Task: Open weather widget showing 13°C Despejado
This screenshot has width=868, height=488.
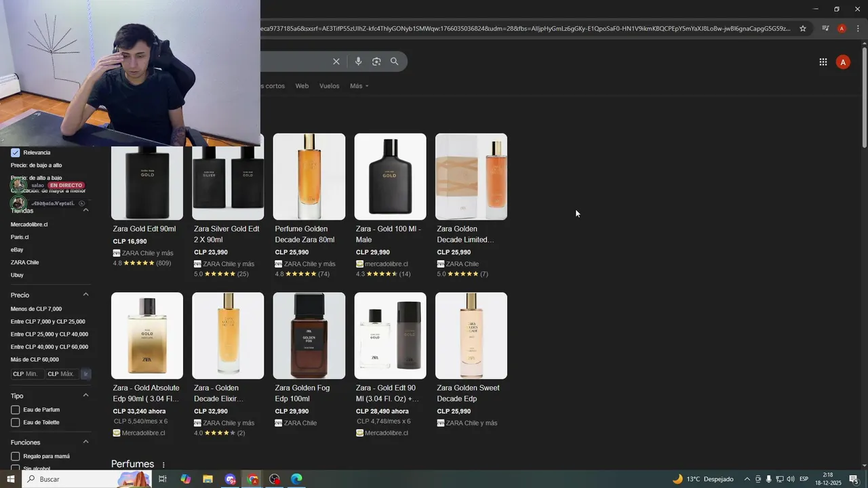Action: tap(703, 479)
